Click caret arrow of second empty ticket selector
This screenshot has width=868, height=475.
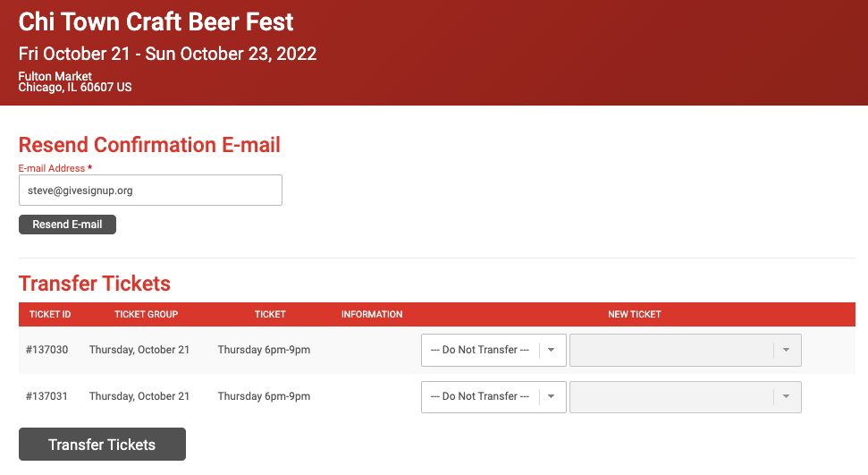click(x=786, y=397)
